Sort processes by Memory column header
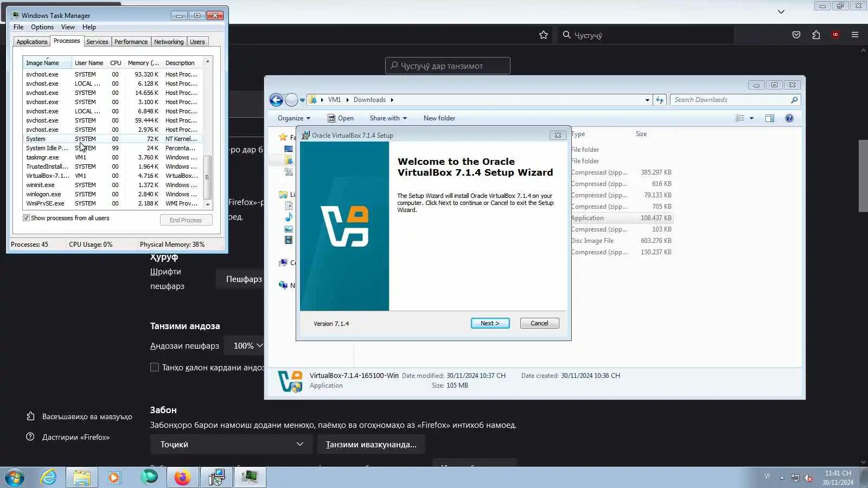Image resolution: width=868 pixels, height=488 pixels. [143, 63]
